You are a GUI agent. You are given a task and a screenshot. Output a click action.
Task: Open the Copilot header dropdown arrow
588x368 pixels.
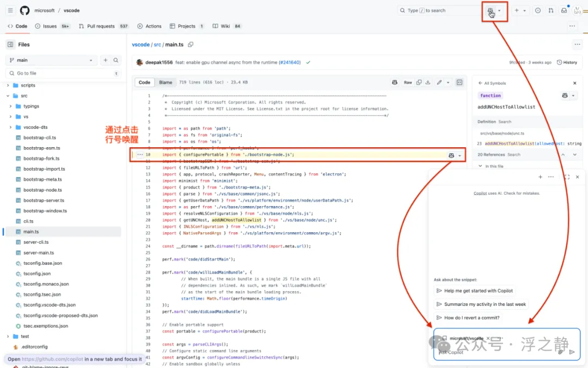click(x=499, y=10)
